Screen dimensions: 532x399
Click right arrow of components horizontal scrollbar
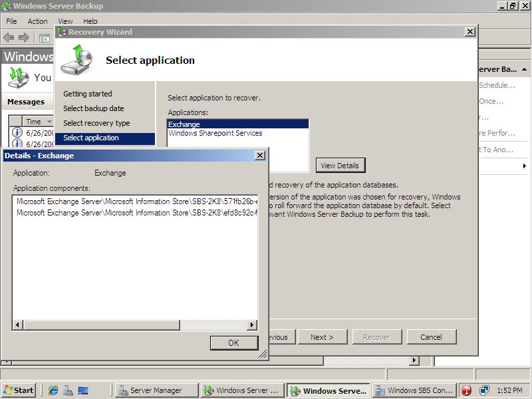click(251, 325)
